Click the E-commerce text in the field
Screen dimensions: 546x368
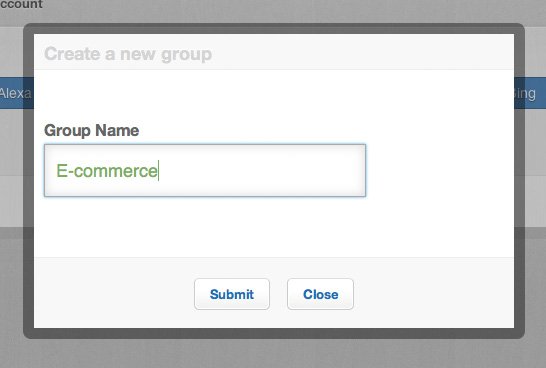point(107,171)
